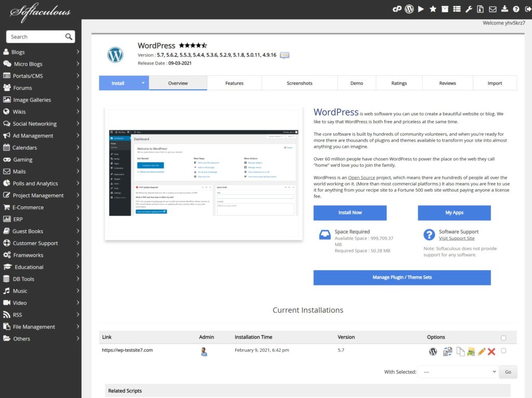This screenshot has width=532, height=398.
Task: Switch to the Screenshots tab
Action: point(299,83)
